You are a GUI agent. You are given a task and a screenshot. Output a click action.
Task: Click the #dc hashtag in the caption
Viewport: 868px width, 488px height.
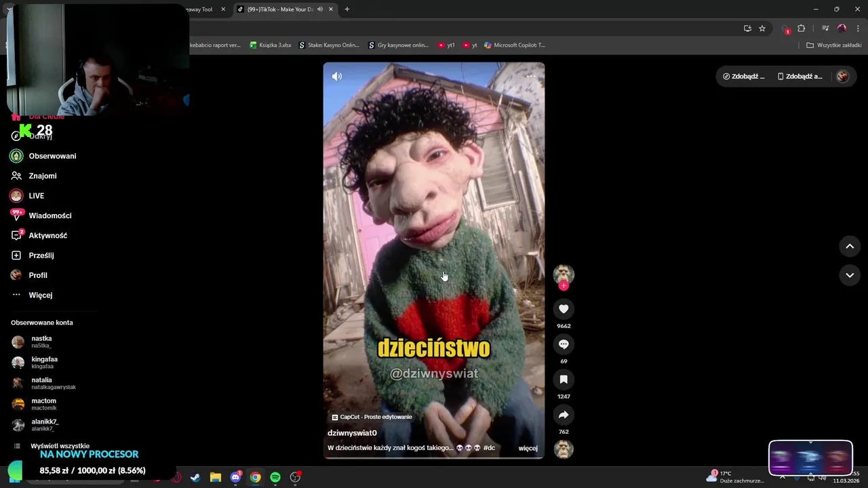click(x=489, y=448)
